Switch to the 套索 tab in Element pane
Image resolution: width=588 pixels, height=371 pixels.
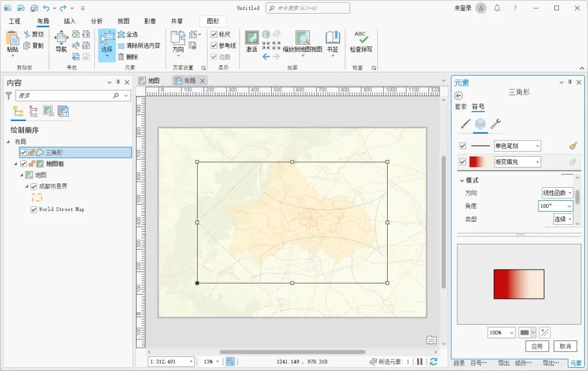tap(461, 107)
